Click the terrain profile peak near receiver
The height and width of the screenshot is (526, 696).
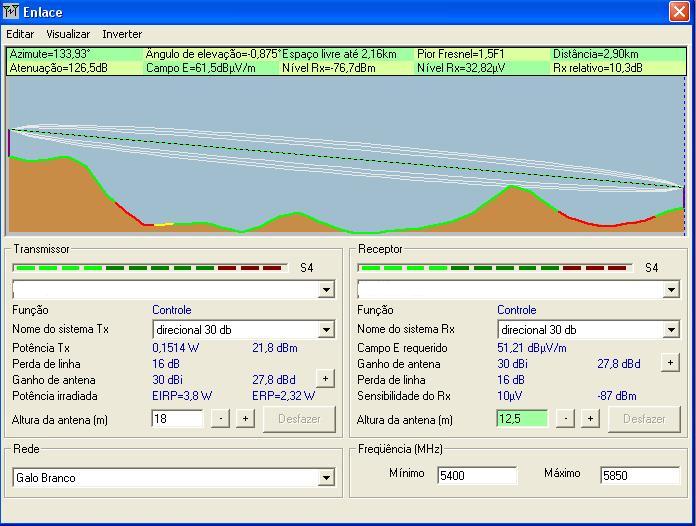pyautogui.click(x=513, y=187)
